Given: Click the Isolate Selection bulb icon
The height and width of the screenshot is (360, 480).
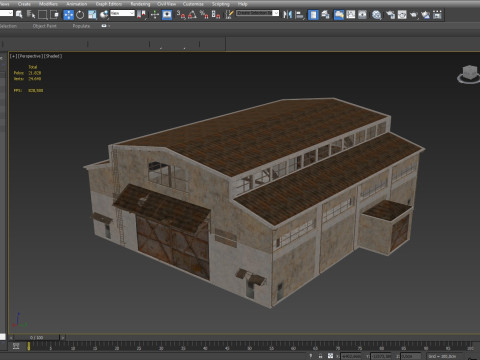Looking at the screenshot, I should (311, 356).
